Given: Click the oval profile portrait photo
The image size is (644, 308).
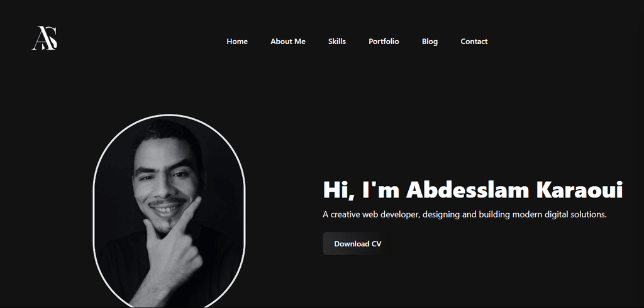Looking at the screenshot, I should click(x=169, y=211).
